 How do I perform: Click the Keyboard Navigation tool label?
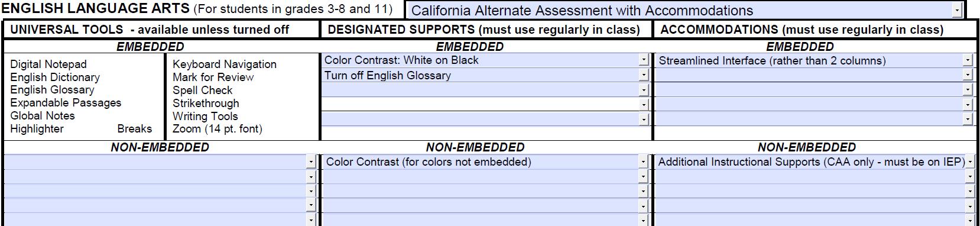point(225,64)
